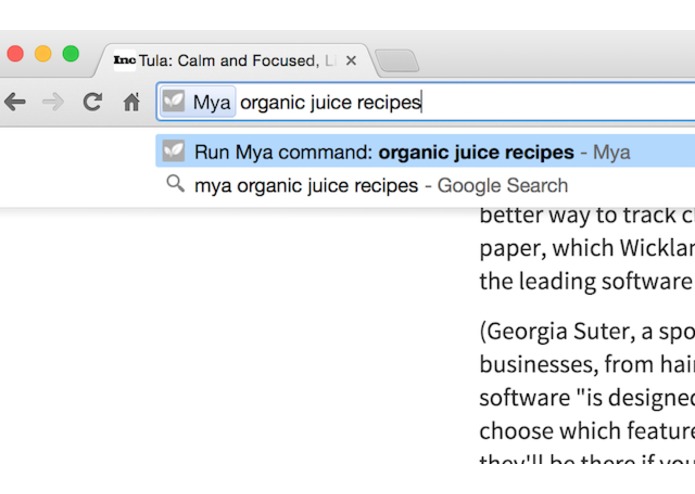Click the browser back arrow
The width and height of the screenshot is (695, 494).
(15, 102)
